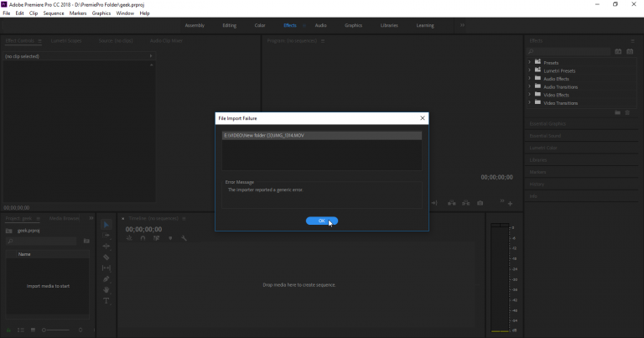The width and height of the screenshot is (644, 338).
Task: Select the Ripple Edit tool
Action: (x=106, y=246)
